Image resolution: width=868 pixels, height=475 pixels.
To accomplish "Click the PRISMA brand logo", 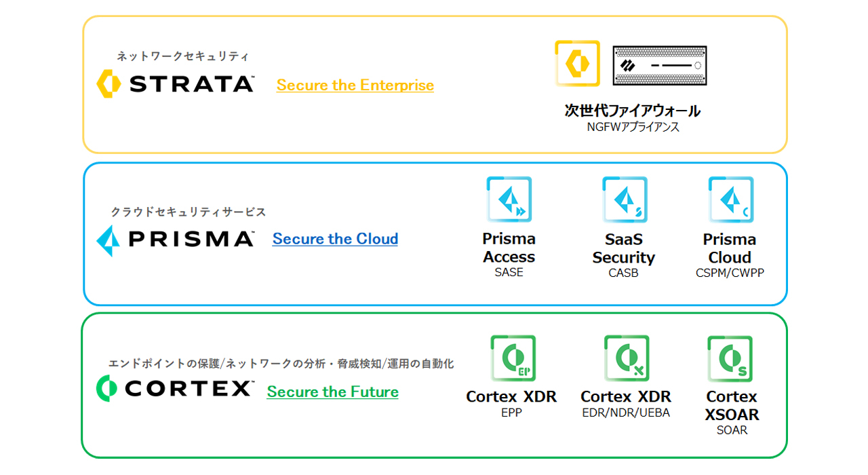I will 175,239.
